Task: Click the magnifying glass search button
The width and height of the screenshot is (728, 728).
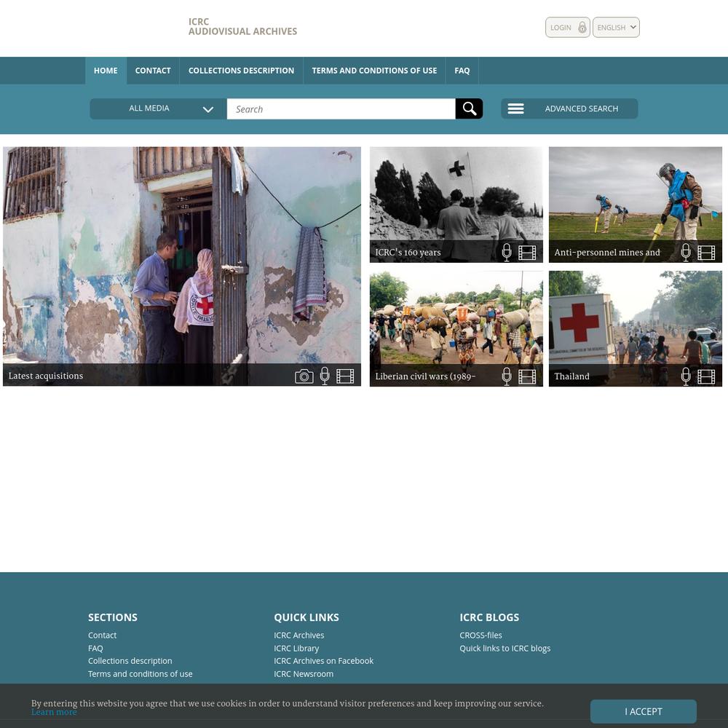Action: (x=469, y=108)
